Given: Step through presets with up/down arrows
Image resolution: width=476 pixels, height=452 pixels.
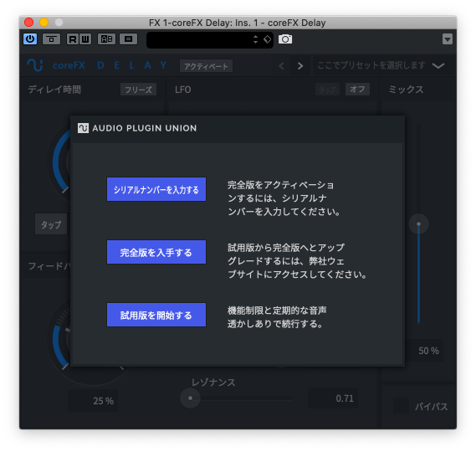Looking at the screenshot, I should click(255, 39).
